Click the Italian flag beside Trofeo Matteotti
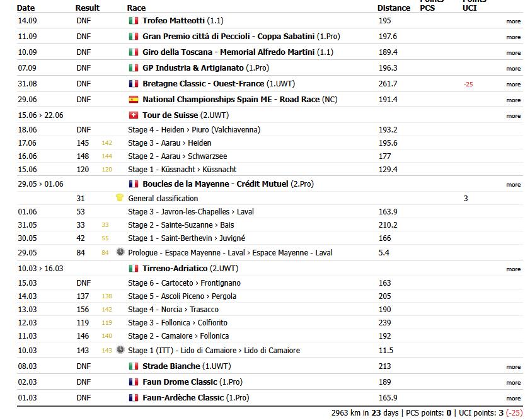Screen dimensions: 530x420 [x=133, y=21]
